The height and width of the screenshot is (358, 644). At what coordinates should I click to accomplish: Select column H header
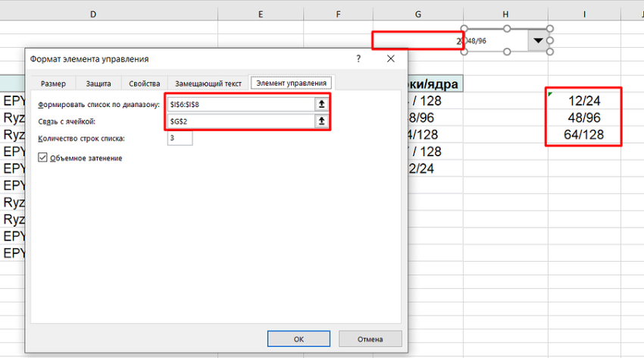[x=505, y=14]
